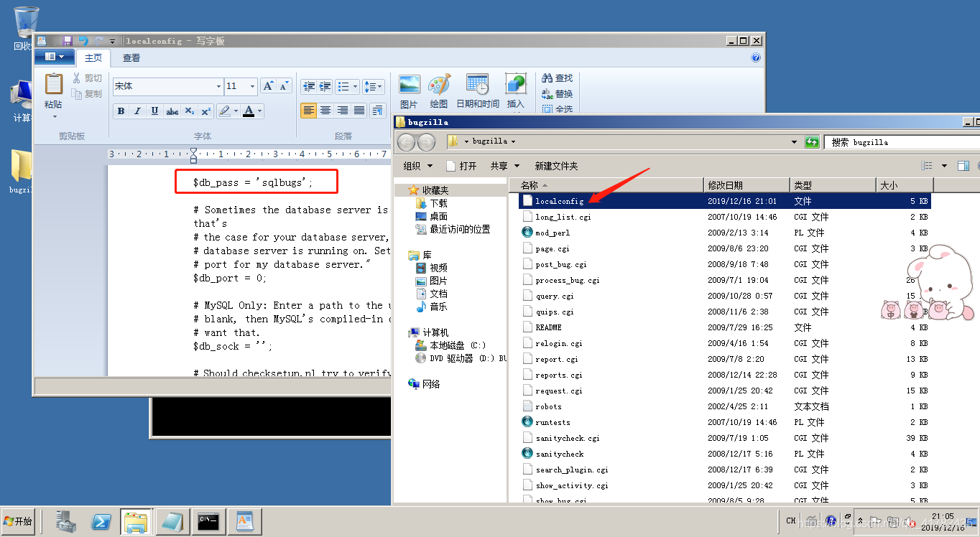
Task: Click the Save icon in WordPad title bar
Action: click(x=68, y=41)
